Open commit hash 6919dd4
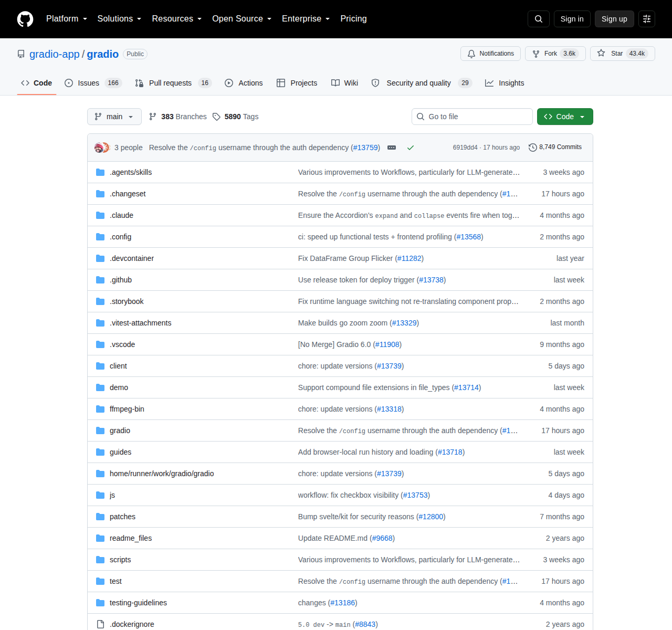The image size is (672, 630). pyautogui.click(x=465, y=148)
